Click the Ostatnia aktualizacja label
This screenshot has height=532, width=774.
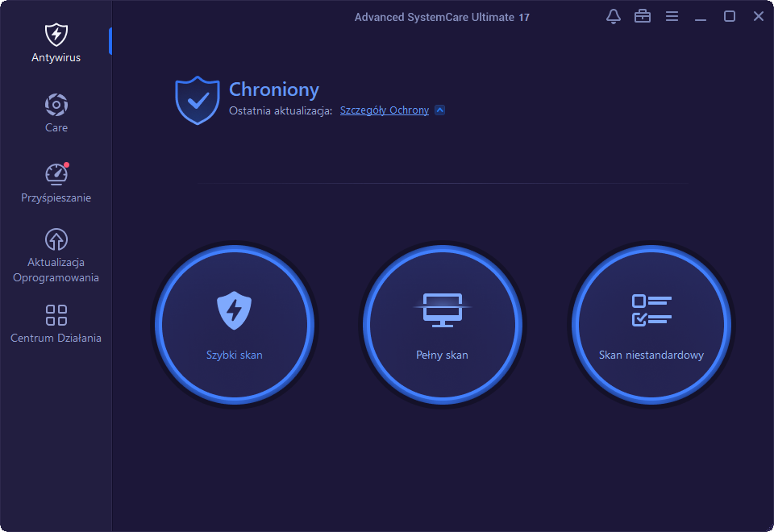coord(281,110)
